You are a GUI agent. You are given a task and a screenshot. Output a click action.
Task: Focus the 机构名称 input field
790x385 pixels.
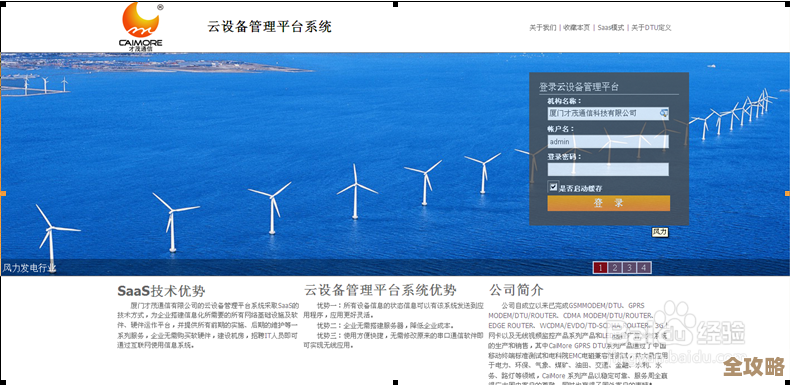pyautogui.click(x=608, y=113)
